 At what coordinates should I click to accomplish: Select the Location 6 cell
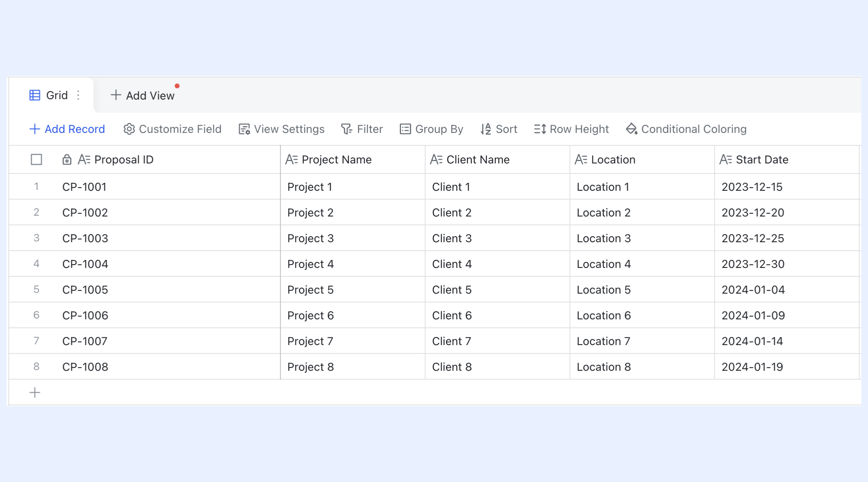[642, 315]
